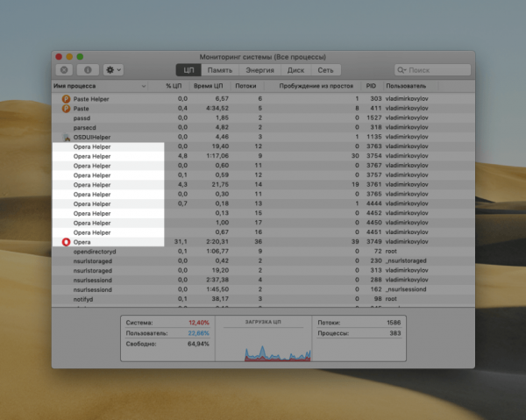Click the Пользователь 22,66% value
Image resolution: width=526 pixels, height=420 pixels.
(x=199, y=333)
